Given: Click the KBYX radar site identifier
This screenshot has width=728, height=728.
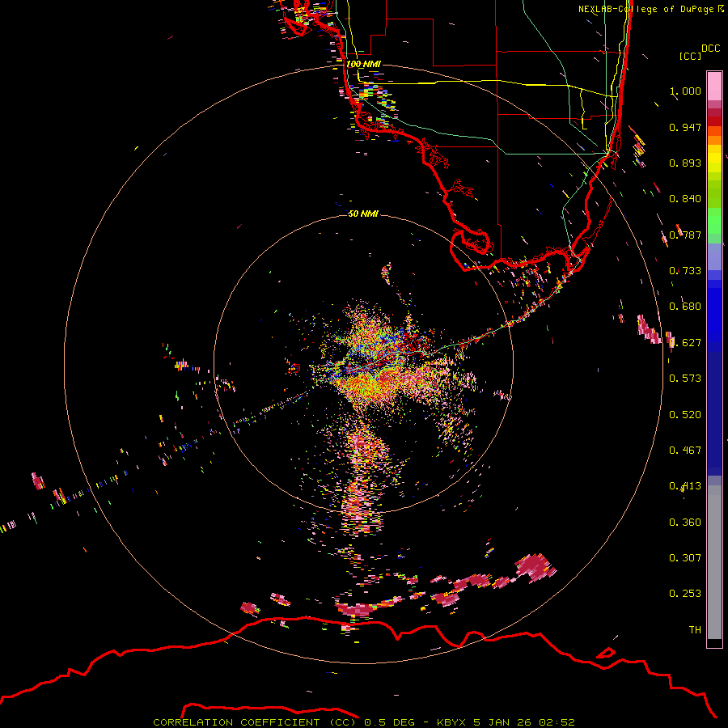Looking at the screenshot, I should click(x=452, y=722).
